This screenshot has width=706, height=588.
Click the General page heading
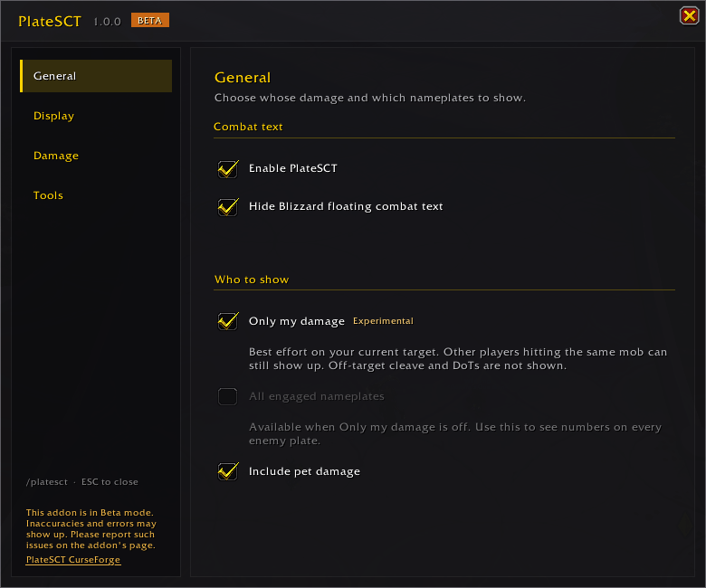coord(243,78)
